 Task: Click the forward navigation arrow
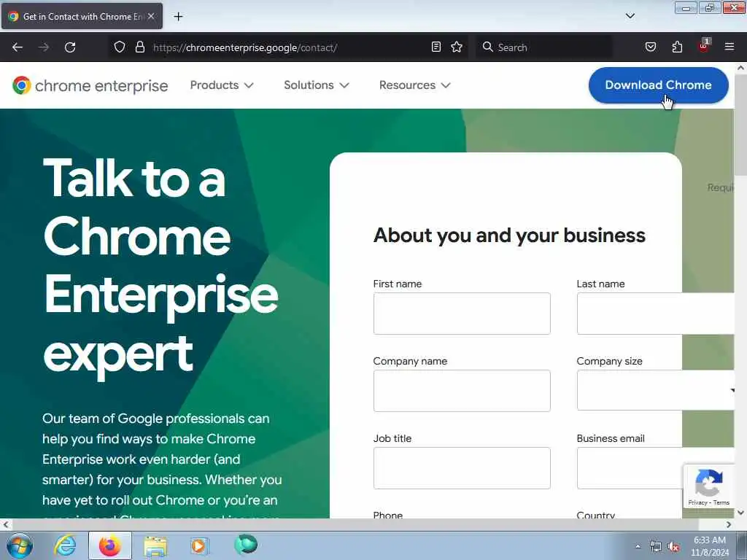pos(43,47)
